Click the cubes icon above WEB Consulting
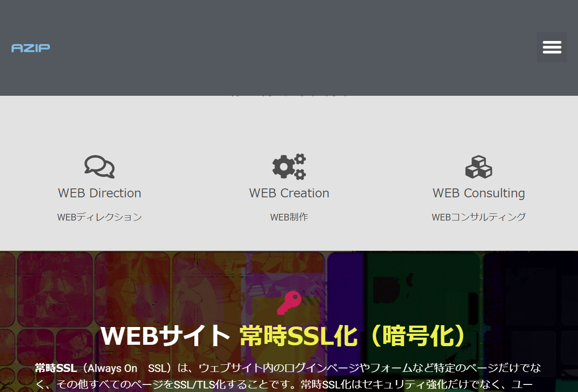578x392 pixels. tap(479, 167)
